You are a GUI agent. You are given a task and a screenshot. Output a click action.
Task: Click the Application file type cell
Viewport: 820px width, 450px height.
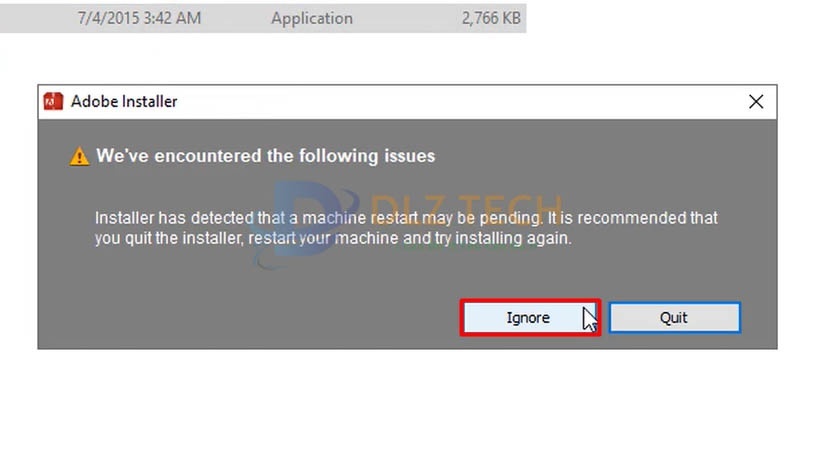click(312, 18)
